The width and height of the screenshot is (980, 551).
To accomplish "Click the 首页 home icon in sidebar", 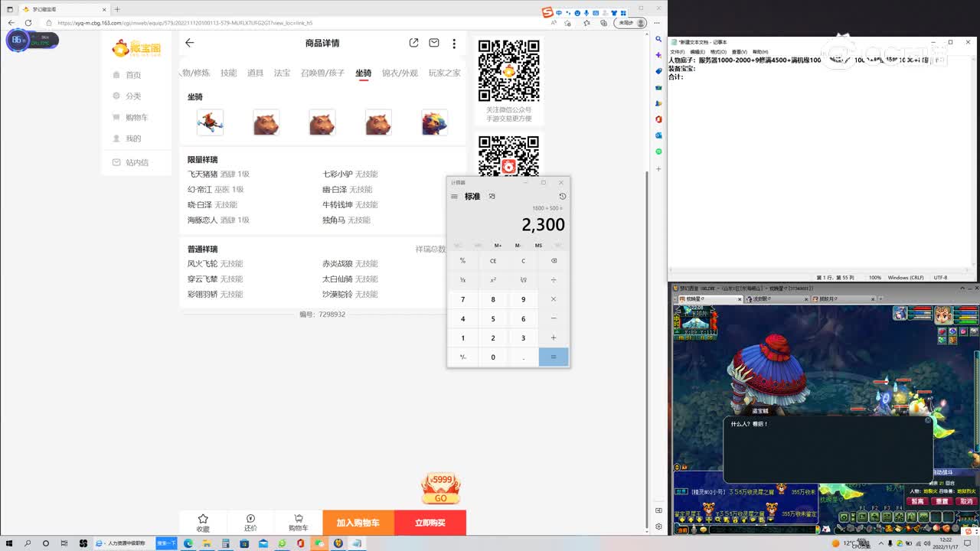I will coord(116,74).
